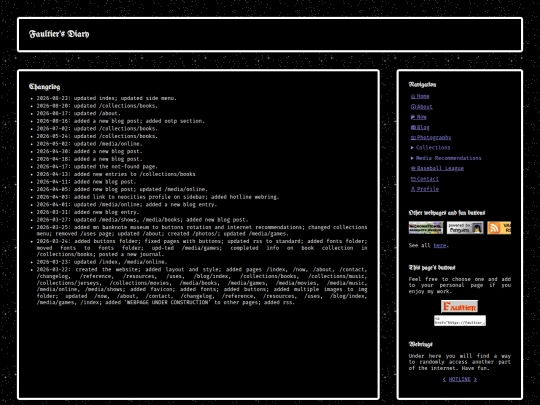Click the 'Under here you will find' paragraph

click(x=460, y=362)
